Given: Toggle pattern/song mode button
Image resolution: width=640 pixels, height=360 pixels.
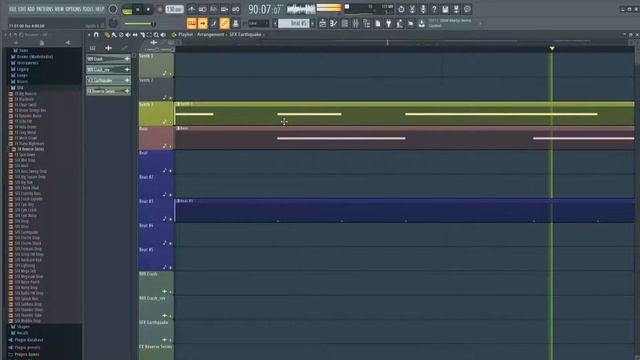Looking at the screenshot, I should point(127,10).
